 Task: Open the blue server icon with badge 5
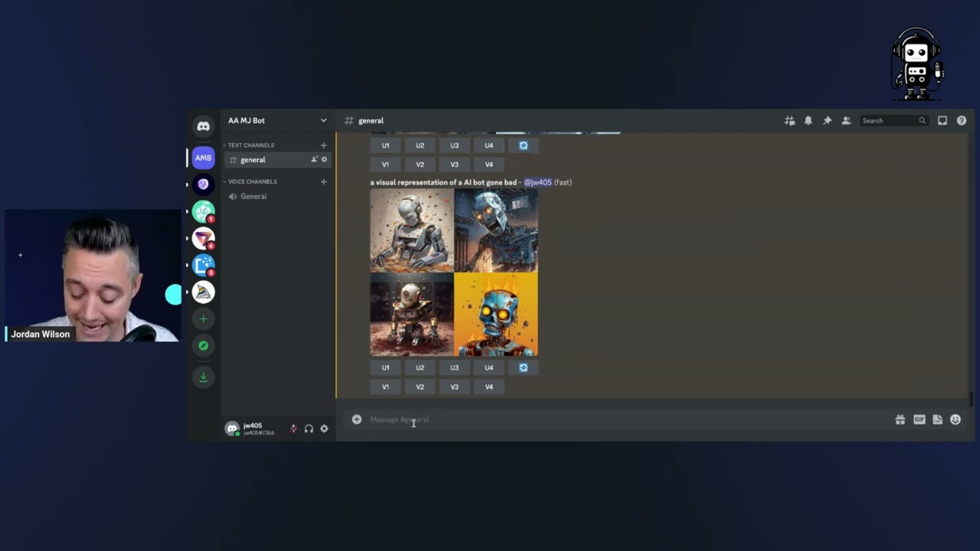(x=203, y=265)
